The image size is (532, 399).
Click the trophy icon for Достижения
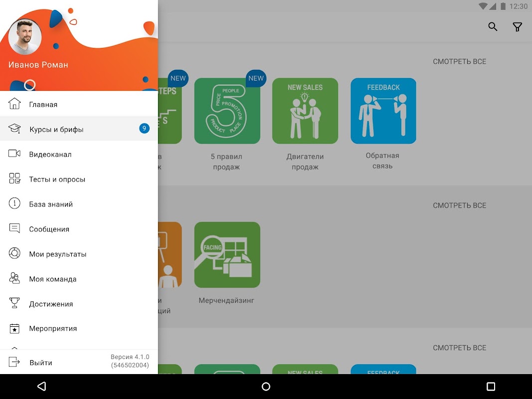(x=14, y=303)
